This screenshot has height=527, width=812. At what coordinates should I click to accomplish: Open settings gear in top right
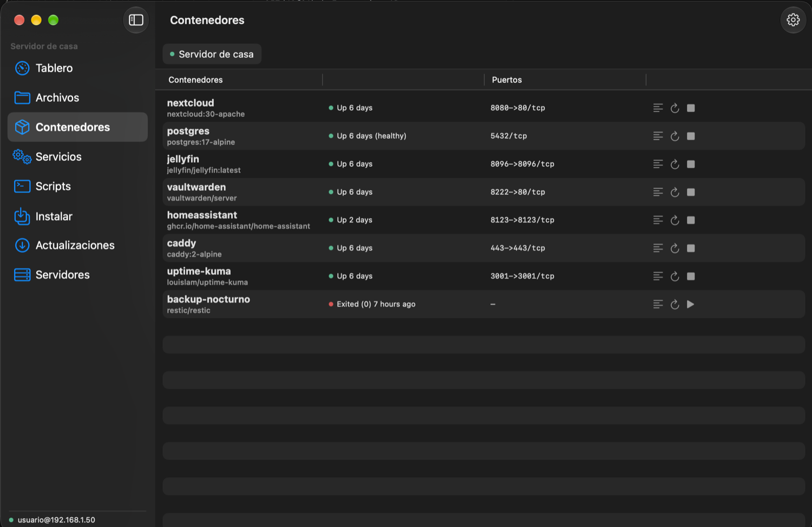point(793,20)
